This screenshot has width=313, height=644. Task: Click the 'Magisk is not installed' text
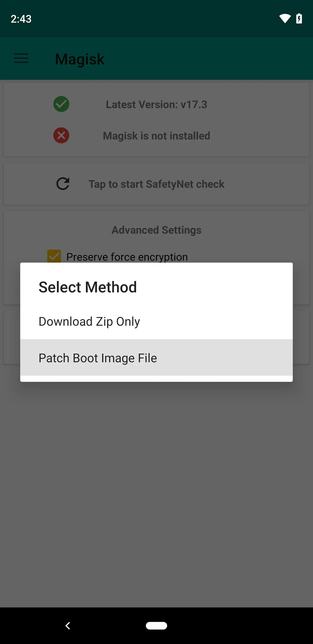click(156, 136)
